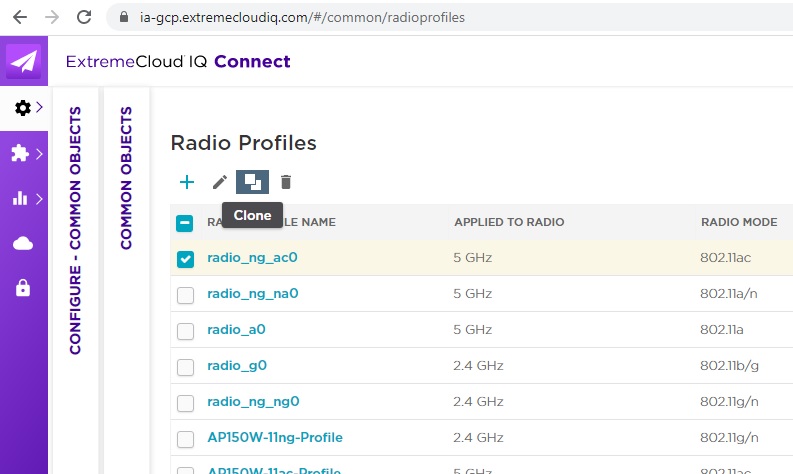Viewport: 793px width, 474px height.
Task: Expand the vertical Common Objects panel
Action: pyautogui.click(x=126, y=178)
